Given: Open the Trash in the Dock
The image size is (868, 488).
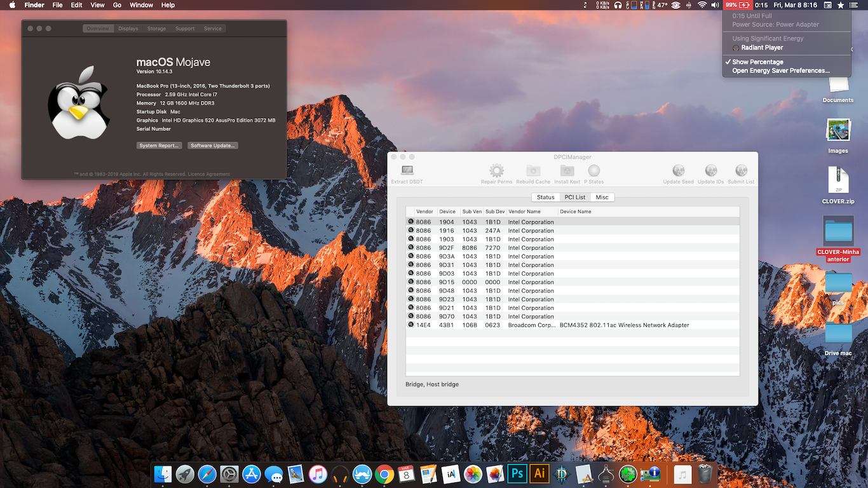Looking at the screenshot, I should pos(705,473).
